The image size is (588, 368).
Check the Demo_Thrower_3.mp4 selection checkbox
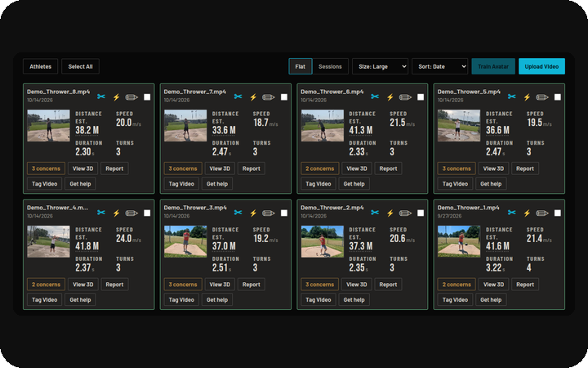click(x=284, y=213)
